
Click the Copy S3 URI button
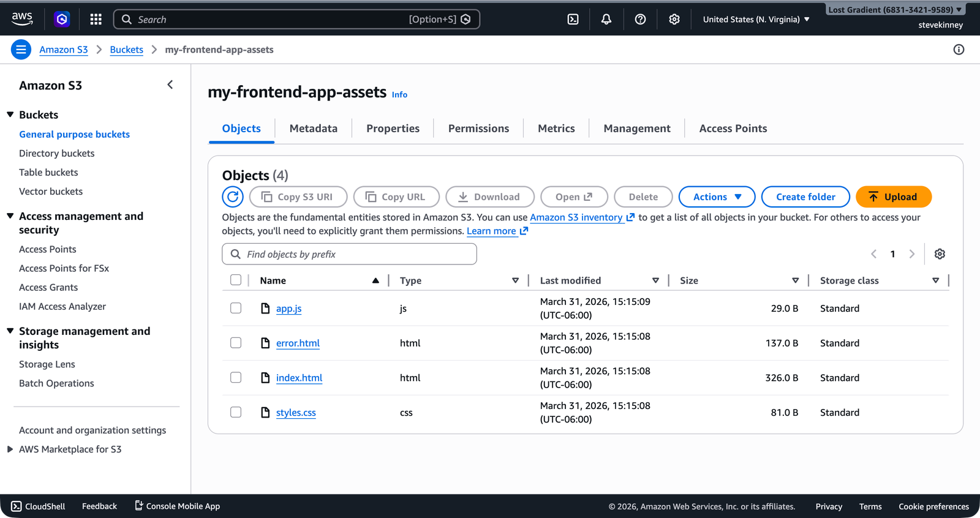click(298, 197)
